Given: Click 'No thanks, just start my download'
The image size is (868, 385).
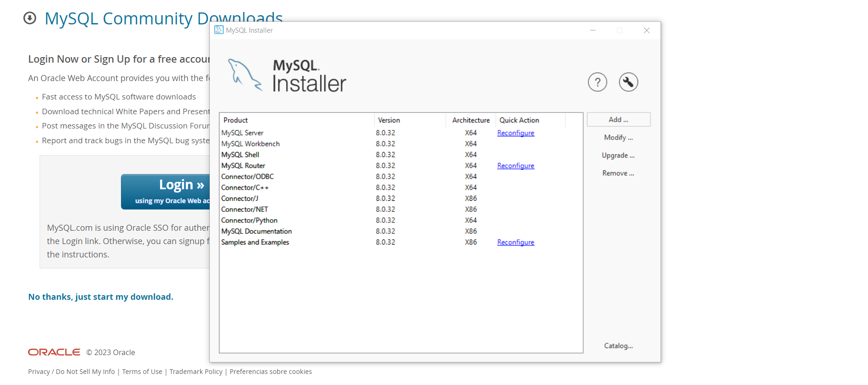Looking at the screenshot, I should click(x=101, y=297).
